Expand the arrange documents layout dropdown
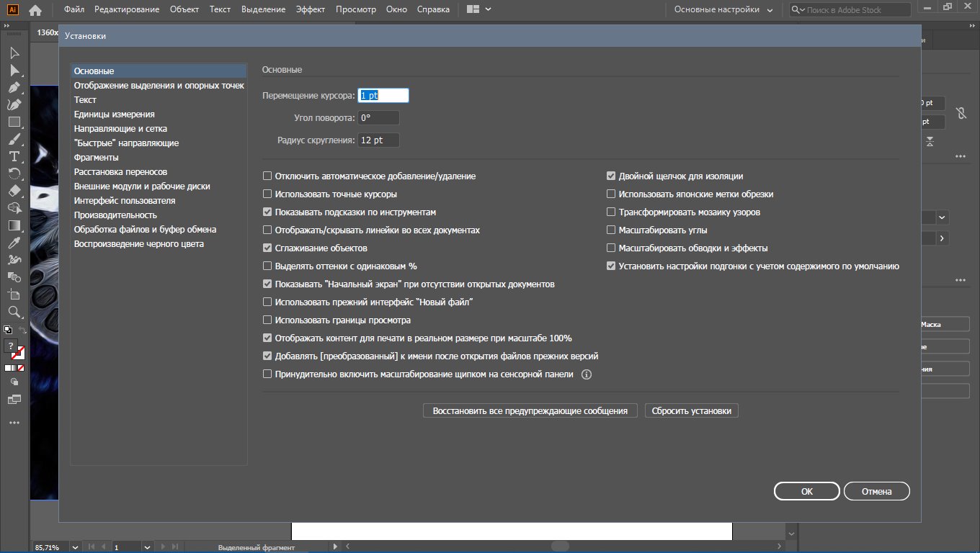Screen dimensions: 980x553 point(479,10)
